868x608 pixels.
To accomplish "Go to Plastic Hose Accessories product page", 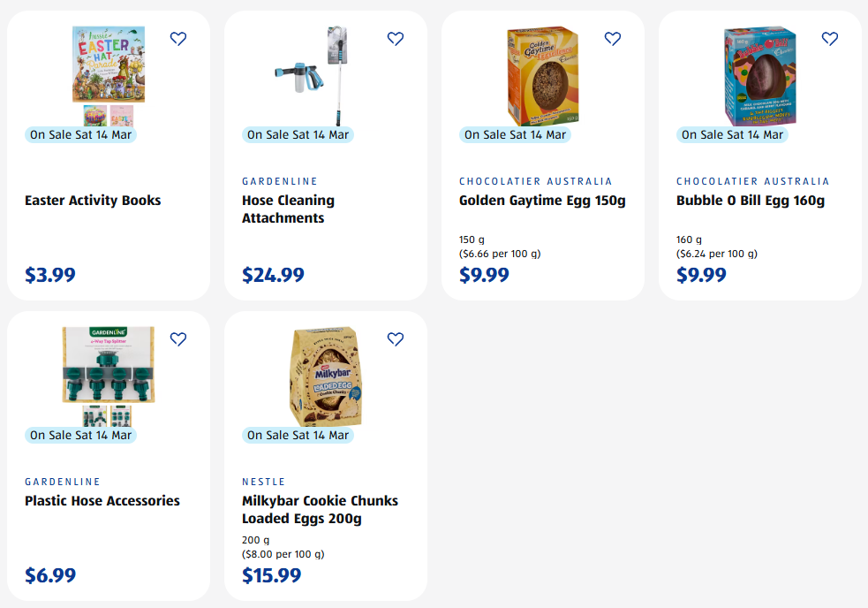I will point(102,501).
